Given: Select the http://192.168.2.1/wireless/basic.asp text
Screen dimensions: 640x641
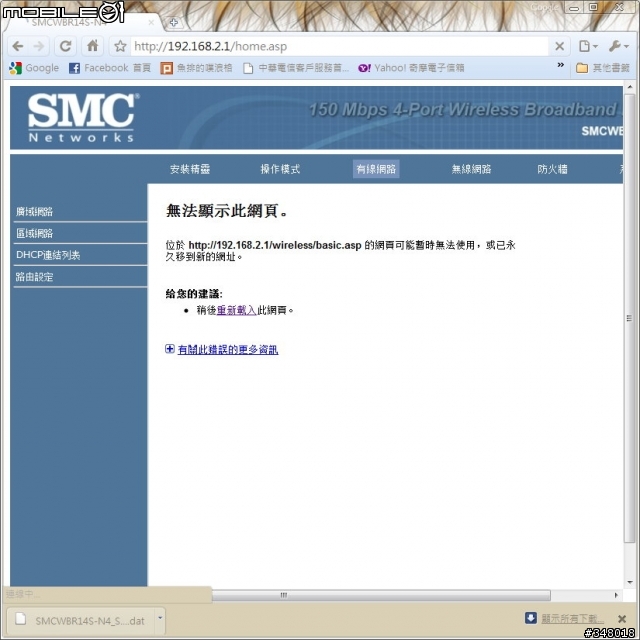Looking at the screenshot, I should point(275,245).
